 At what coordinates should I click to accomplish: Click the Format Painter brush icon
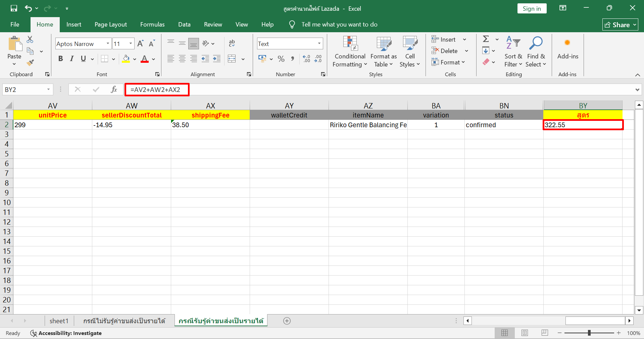click(x=30, y=62)
